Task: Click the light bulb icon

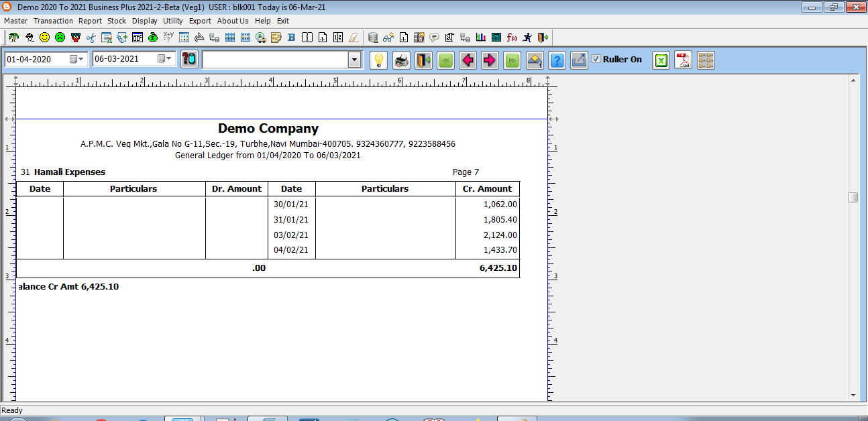Action: 379,60
